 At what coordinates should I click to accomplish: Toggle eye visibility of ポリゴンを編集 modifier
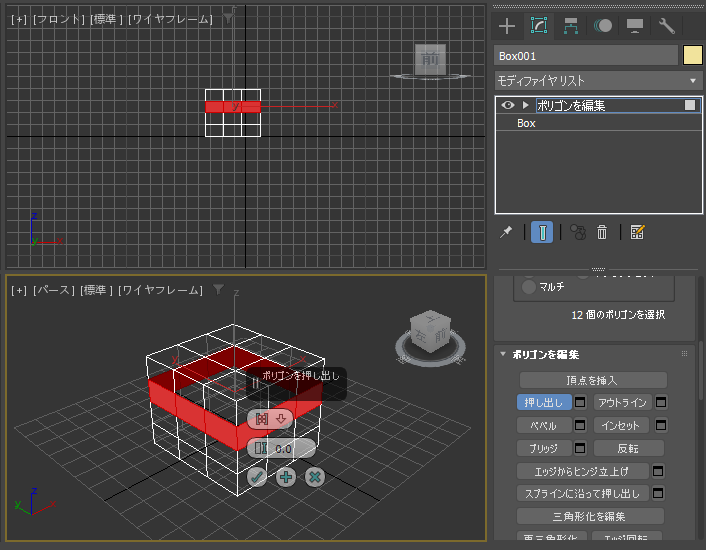click(508, 105)
